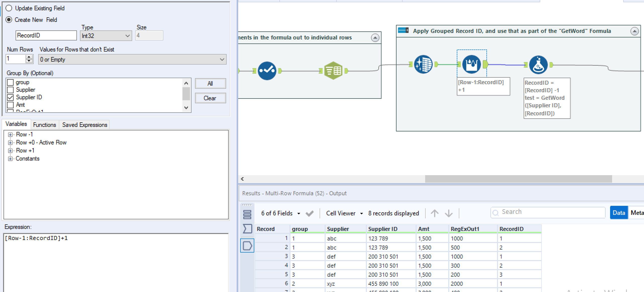Click the green Text To Columns tool

333,71
